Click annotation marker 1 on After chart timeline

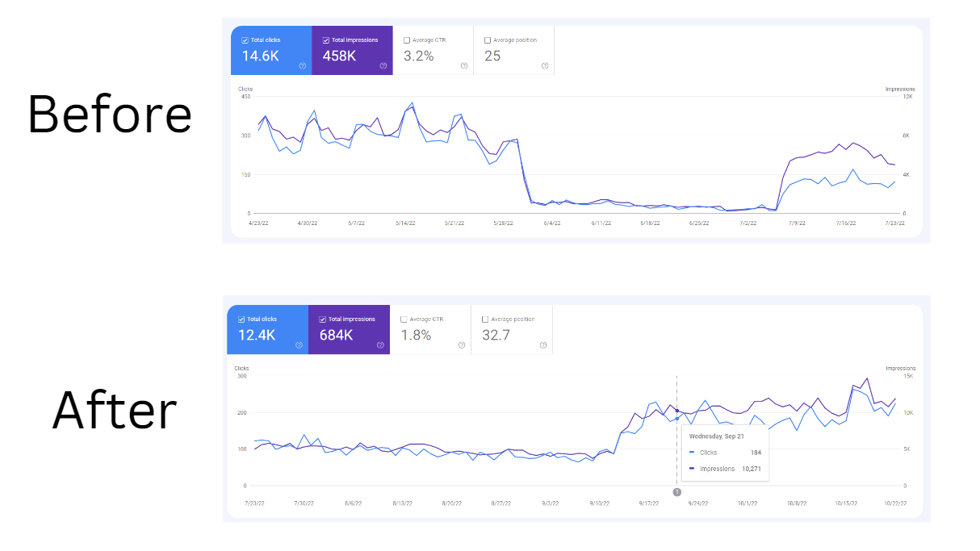tap(676, 491)
